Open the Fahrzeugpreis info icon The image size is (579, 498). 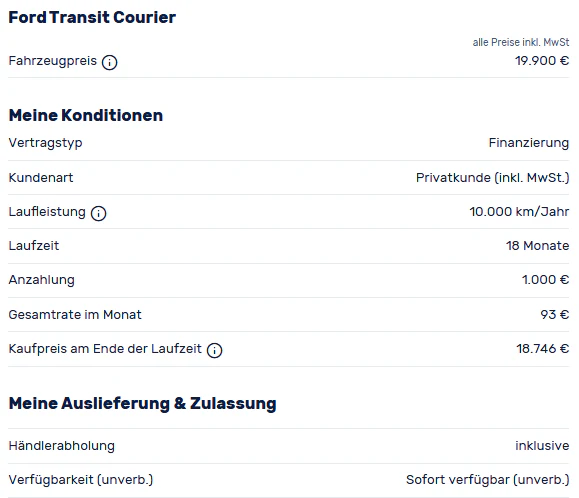point(109,62)
